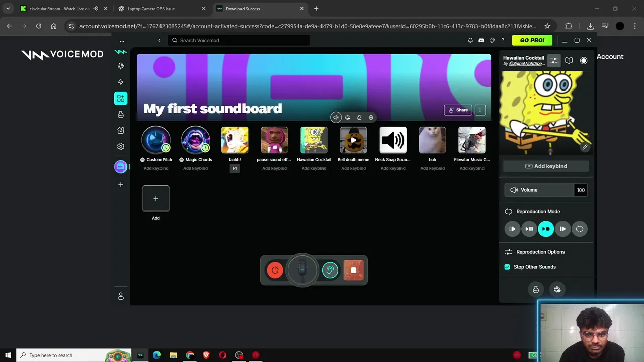The width and height of the screenshot is (644, 362).
Task: Click the flask icon on soundboard toolbar
Action: point(359,117)
